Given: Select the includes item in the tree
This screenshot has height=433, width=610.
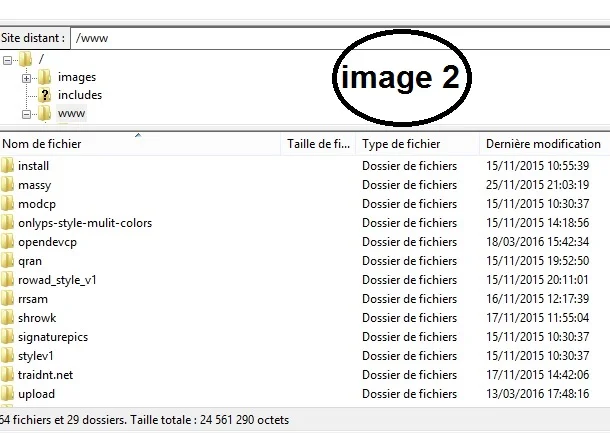Looking at the screenshot, I should [x=80, y=95].
